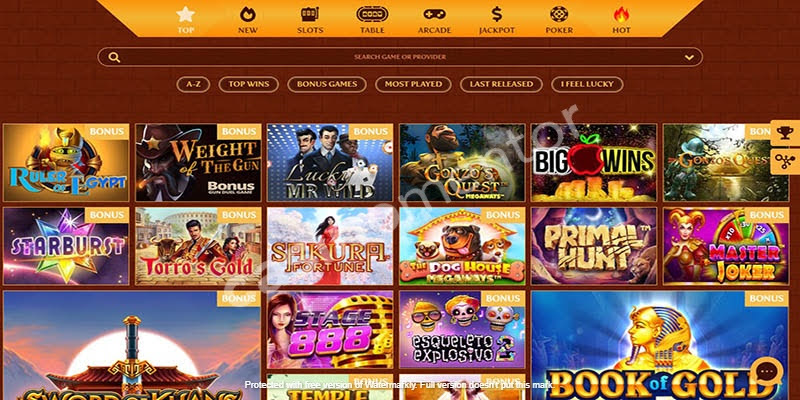800x400 pixels.
Task: Show MOST PLAYED games
Action: tap(413, 84)
